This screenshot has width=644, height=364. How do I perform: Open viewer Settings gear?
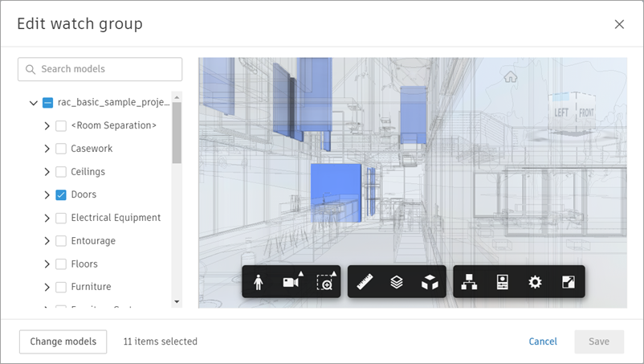tap(535, 282)
